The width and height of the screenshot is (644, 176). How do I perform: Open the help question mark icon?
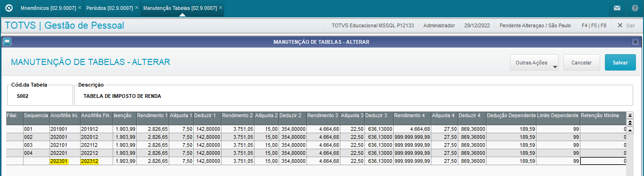635,8
